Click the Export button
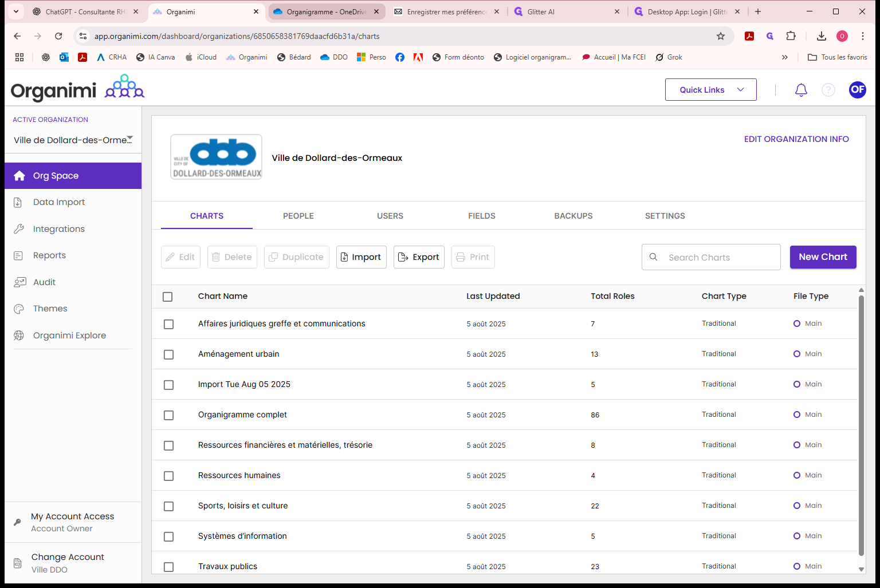This screenshot has height=588, width=880. click(x=419, y=257)
